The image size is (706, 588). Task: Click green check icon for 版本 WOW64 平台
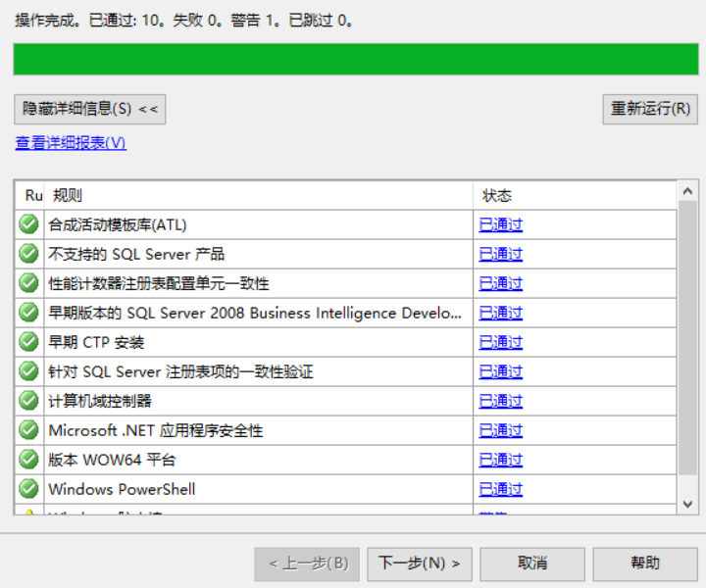28,460
